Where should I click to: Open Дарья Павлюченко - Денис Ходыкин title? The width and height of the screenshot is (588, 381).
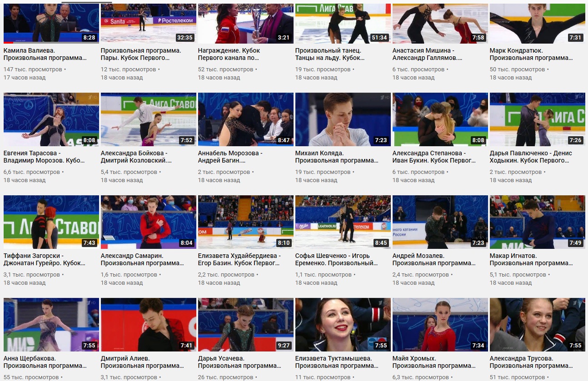531,157
